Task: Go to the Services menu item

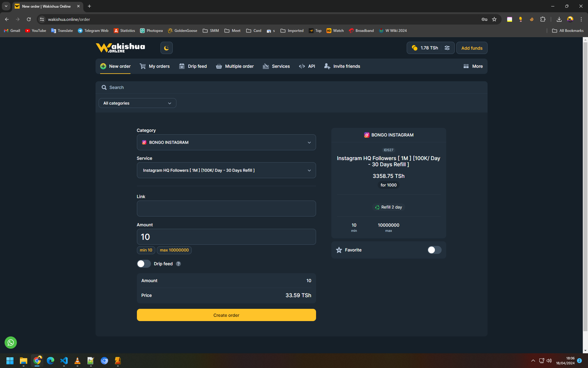Action: coord(276,66)
